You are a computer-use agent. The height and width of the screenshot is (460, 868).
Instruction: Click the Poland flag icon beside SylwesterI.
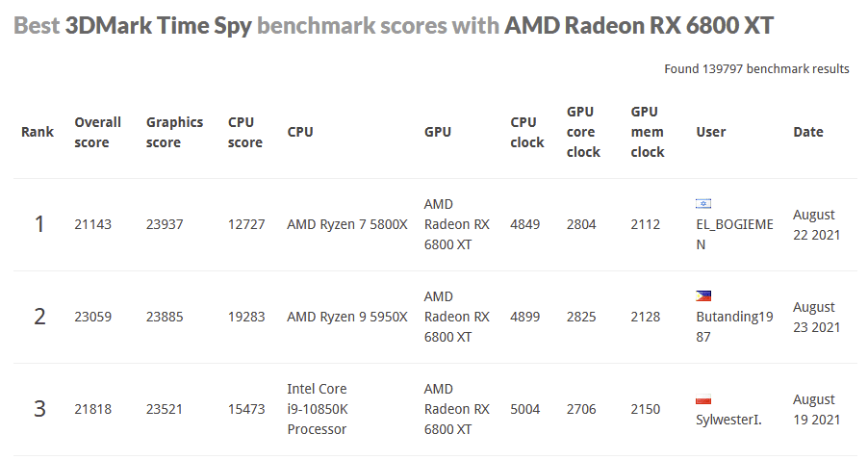703,399
